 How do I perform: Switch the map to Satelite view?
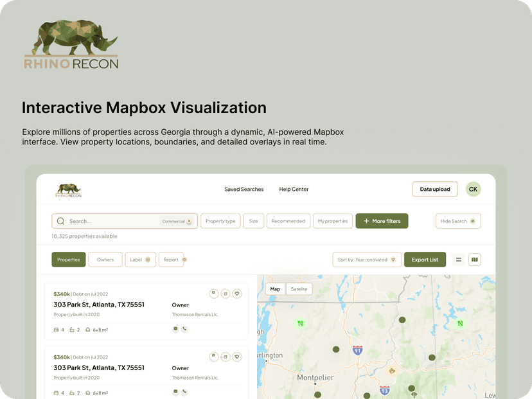click(x=299, y=288)
